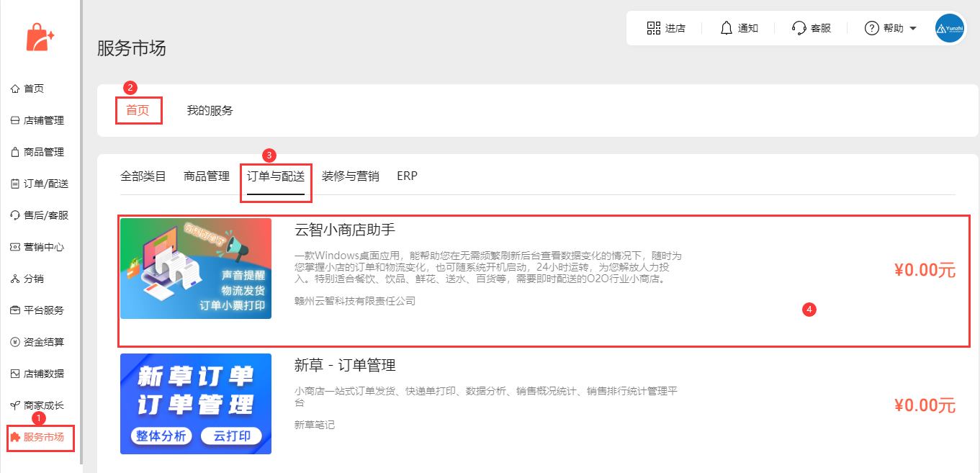Click the 售后/客服 headset icon in sidebar

point(15,215)
